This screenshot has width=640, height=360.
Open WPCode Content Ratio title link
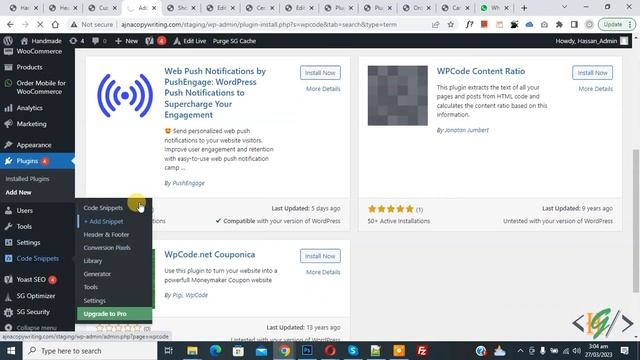[x=481, y=71]
